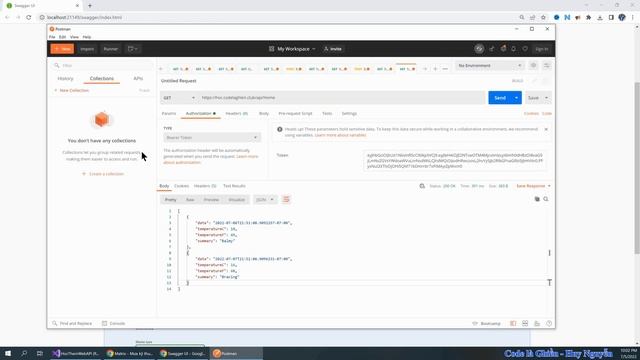Viewport: 640px width, 360px height.
Task: Click Create a collection link
Action: [103, 174]
